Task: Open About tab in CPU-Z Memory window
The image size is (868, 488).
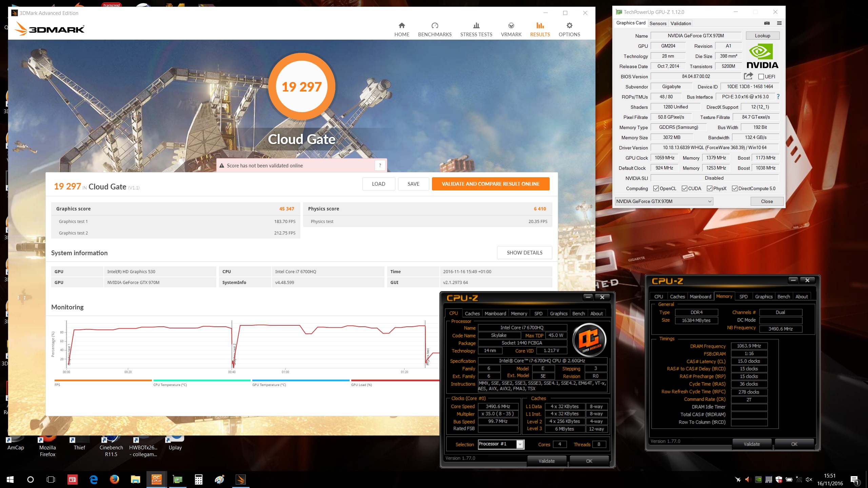Action: [x=802, y=297]
